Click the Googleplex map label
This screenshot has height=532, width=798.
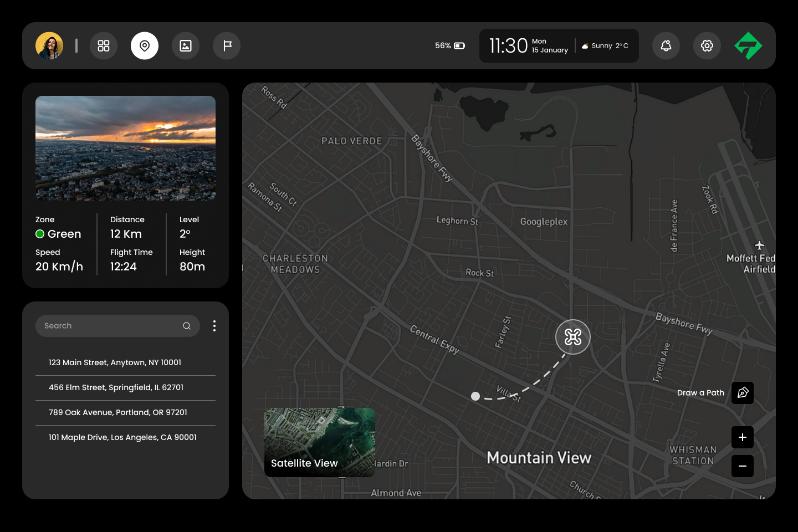[x=544, y=222]
